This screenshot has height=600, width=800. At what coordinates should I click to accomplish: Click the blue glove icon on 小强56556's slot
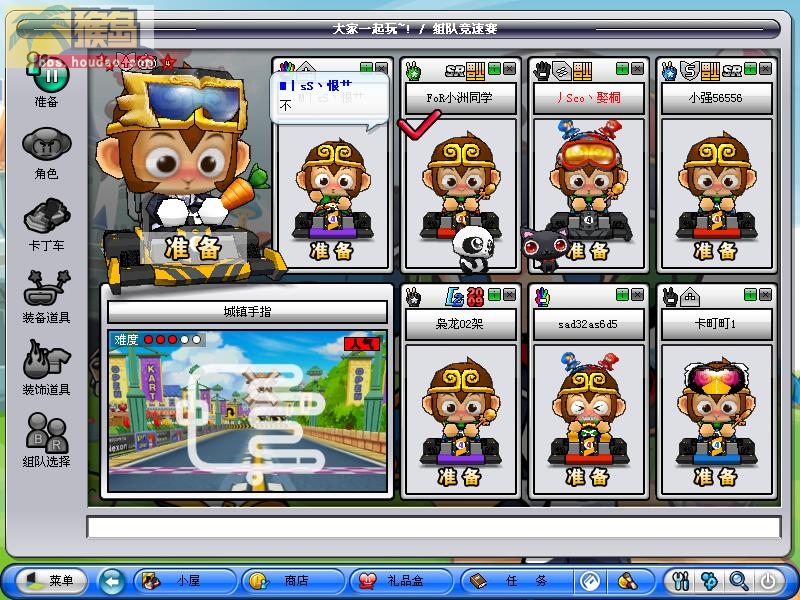[x=669, y=71]
